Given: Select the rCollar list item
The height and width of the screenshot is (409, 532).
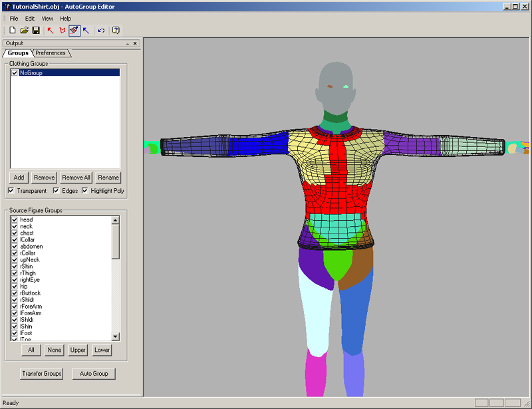Looking at the screenshot, I should coord(27,253).
